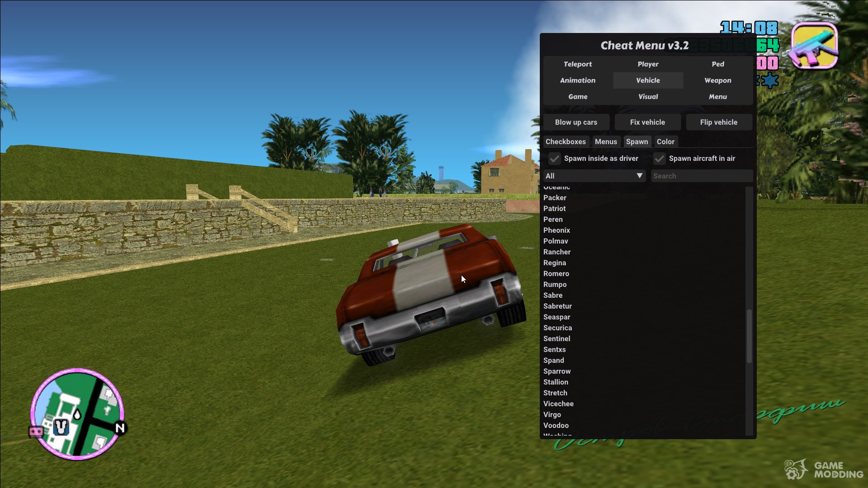Image resolution: width=868 pixels, height=488 pixels.
Task: Click the Blow up cars button
Action: pos(576,122)
